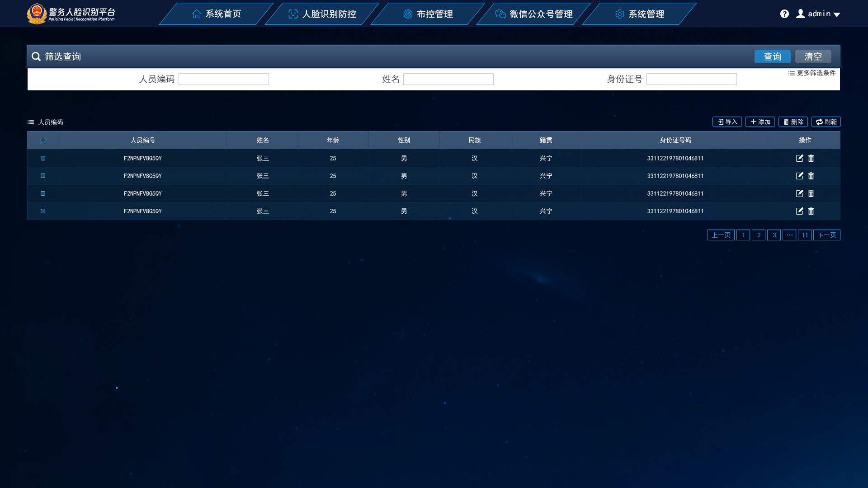Click the pagination ellipsis to show more pages
868x488 pixels.
pos(789,235)
